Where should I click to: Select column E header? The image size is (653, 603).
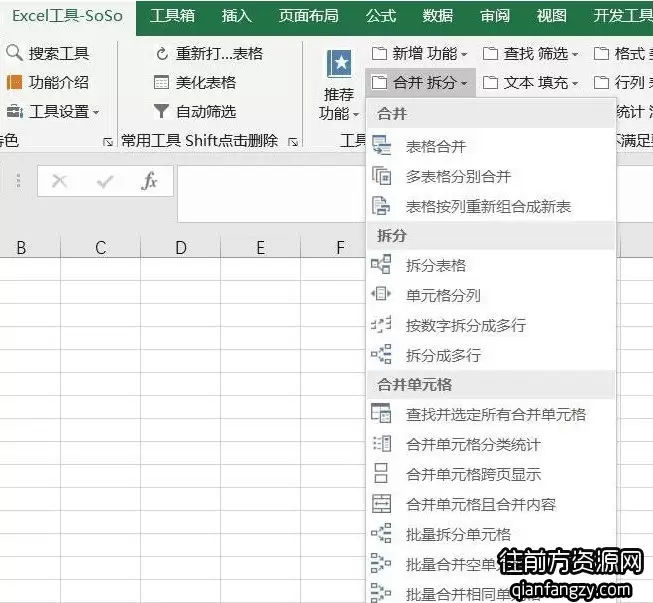tap(261, 247)
